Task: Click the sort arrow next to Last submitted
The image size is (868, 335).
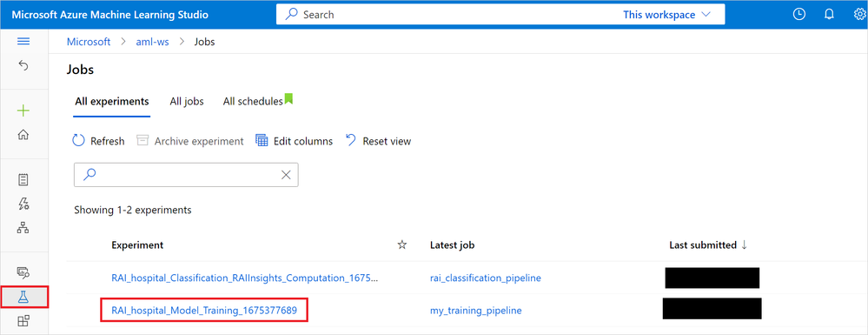Action: point(744,245)
